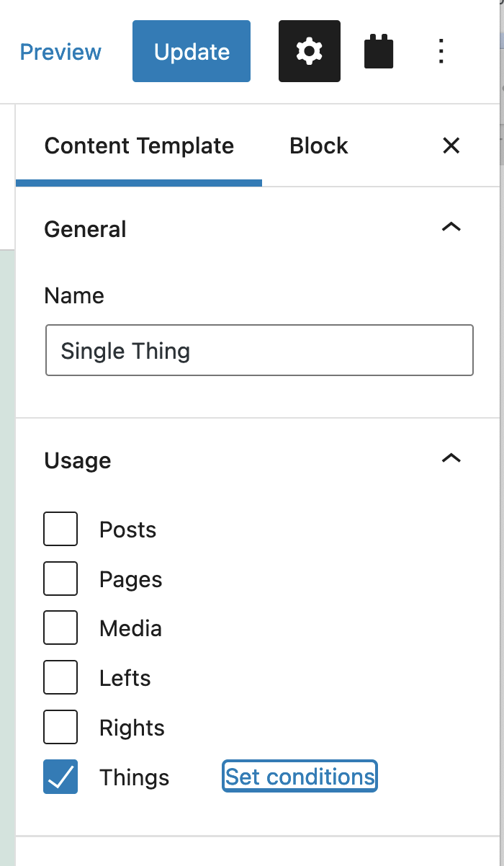Enable the Media checkbox
The image size is (504, 866).
point(60,628)
